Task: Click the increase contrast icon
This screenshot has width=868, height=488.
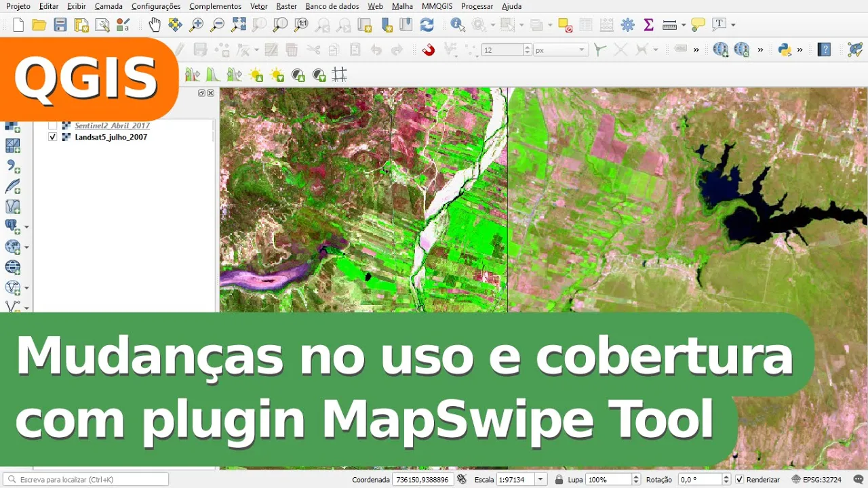Action: point(298,75)
